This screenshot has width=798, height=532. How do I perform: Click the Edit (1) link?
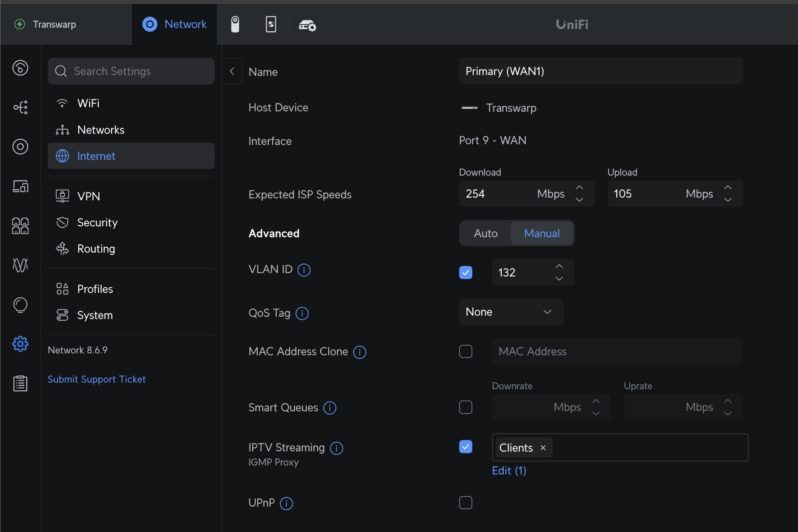point(509,470)
